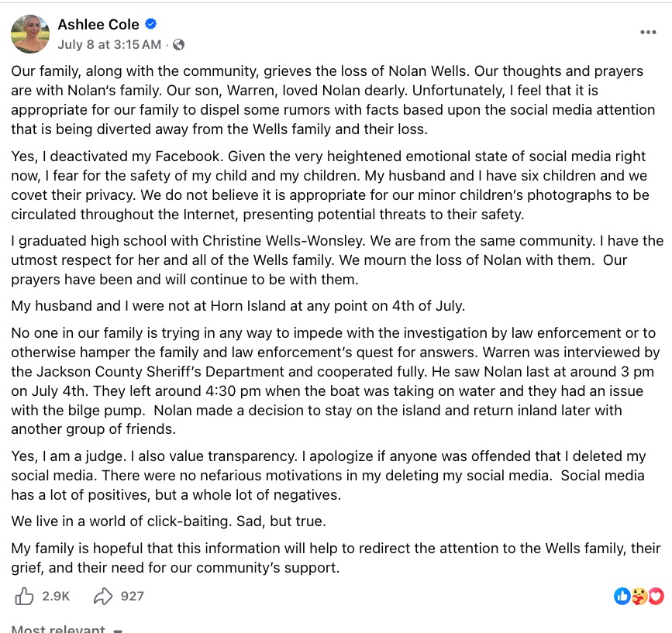Click the Care hugging emoji reaction

(x=639, y=596)
